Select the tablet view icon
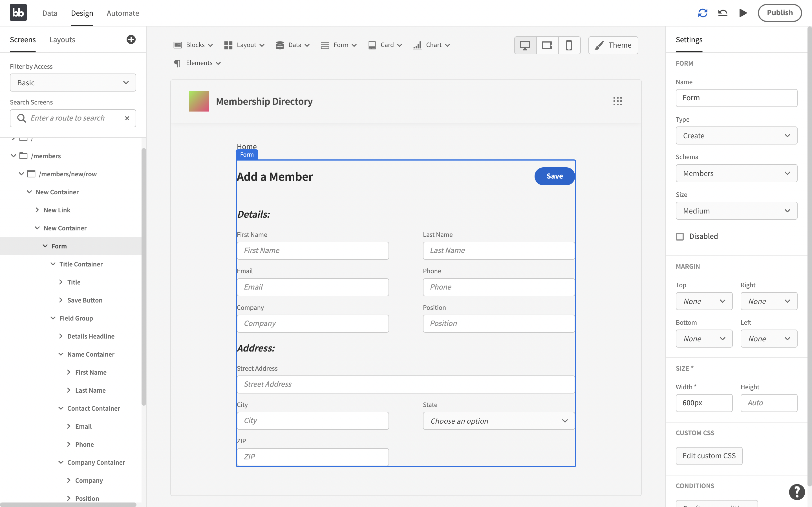Image resolution: width=812 pixels, height=507 pixels. (547, 45)
